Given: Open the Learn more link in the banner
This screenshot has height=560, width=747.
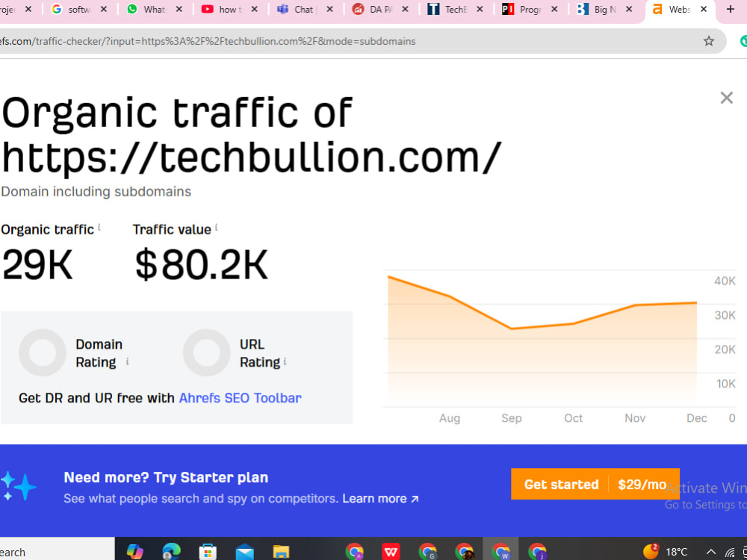Looking at the screenshot, I should [x=380, y=499].
